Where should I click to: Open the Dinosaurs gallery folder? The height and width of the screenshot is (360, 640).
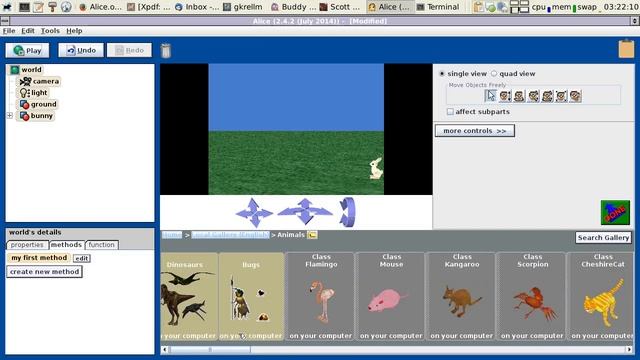tap(189, 297)
